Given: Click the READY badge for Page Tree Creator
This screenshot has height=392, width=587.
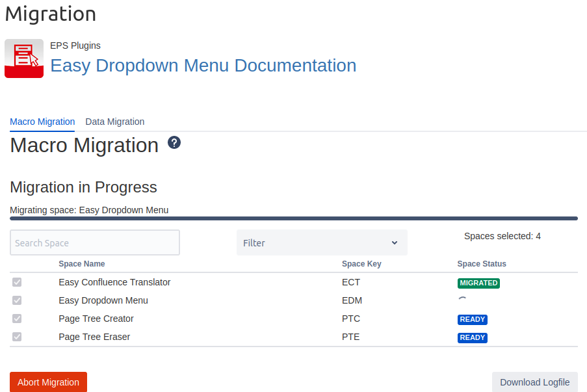Looking at the screenshot, I should click(x=472, y=319).
